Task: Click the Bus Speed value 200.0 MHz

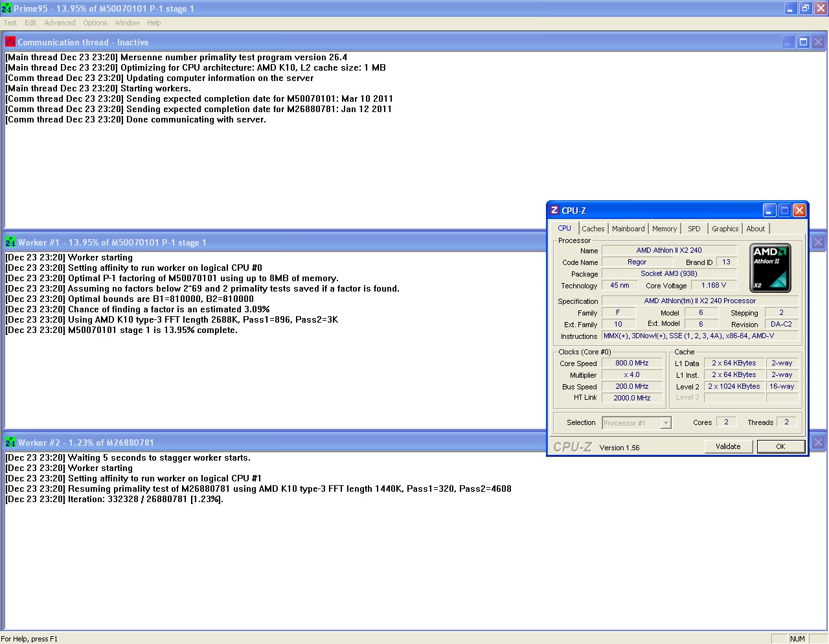Action: pos(632,387)
